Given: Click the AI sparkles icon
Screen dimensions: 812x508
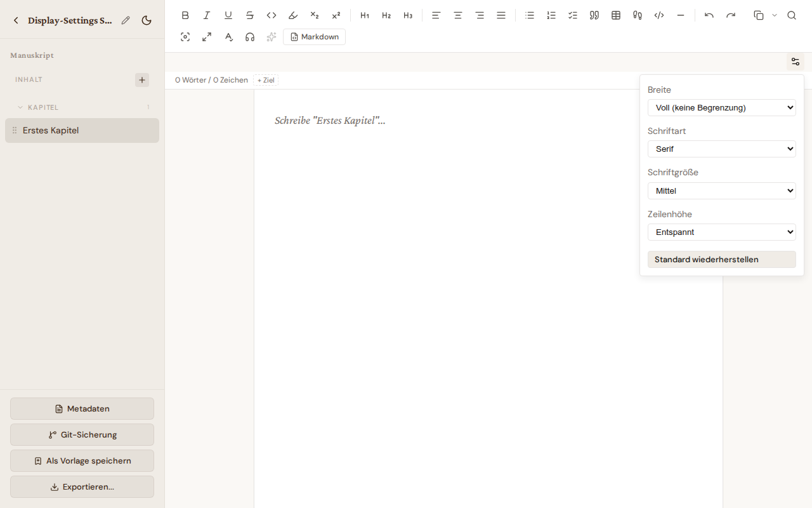Looking at the screenshot, I should tap(272, 37).
